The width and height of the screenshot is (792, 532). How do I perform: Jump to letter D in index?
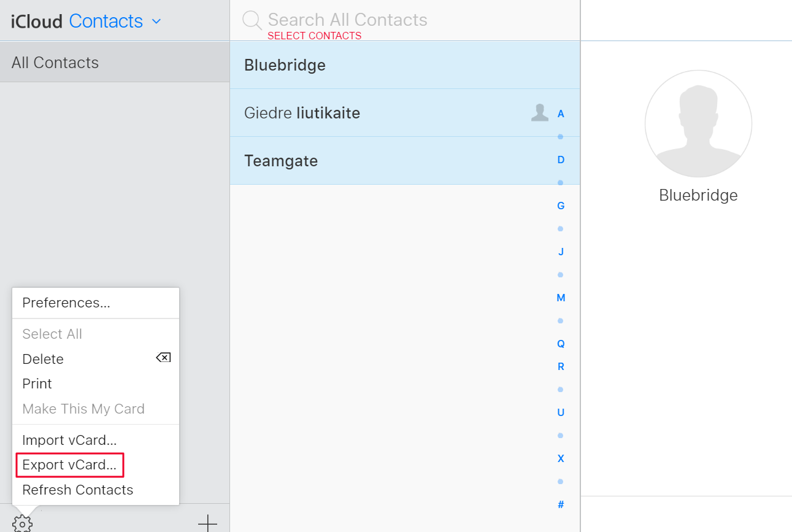click(561, 160)
